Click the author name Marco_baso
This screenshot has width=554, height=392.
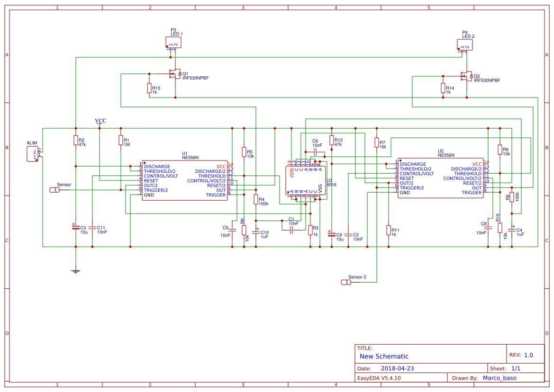[499, 378]
